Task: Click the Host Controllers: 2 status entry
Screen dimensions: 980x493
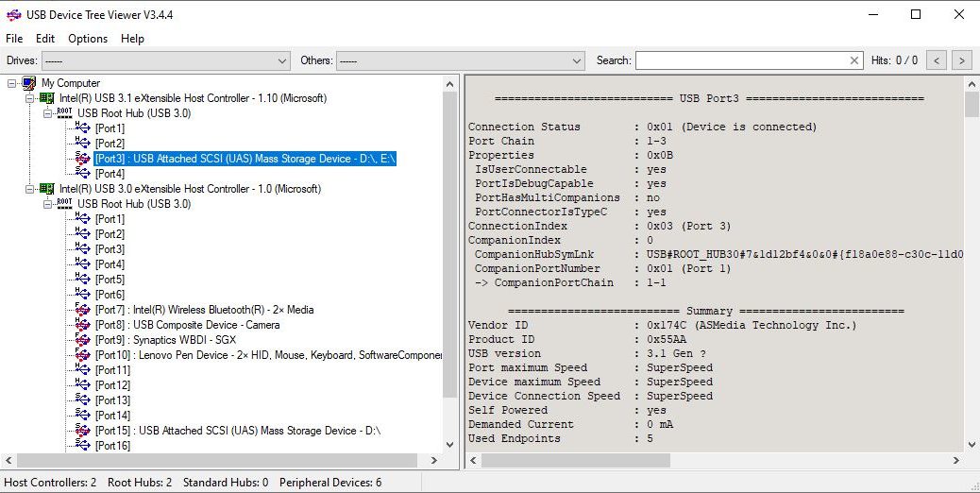Action: pos(50,483)
